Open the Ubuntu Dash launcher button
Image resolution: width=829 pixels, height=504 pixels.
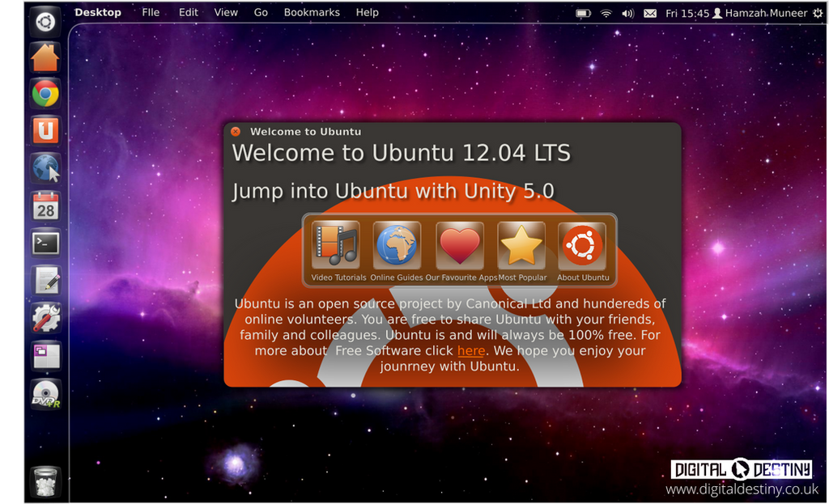point(45,22)
